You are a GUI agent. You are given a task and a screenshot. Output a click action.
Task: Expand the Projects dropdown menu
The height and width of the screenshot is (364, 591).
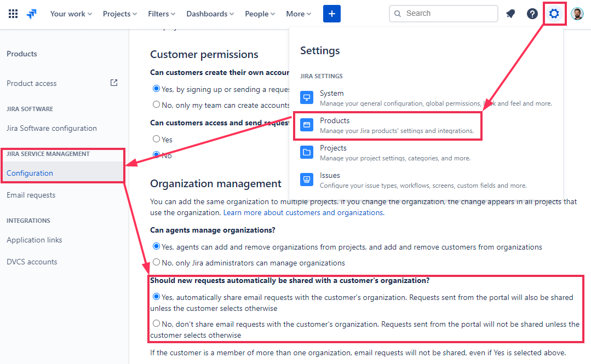tap(121, 14)
